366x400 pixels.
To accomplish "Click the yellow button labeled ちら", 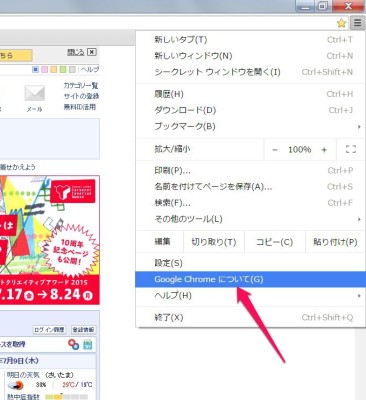I will pos(16,55).
